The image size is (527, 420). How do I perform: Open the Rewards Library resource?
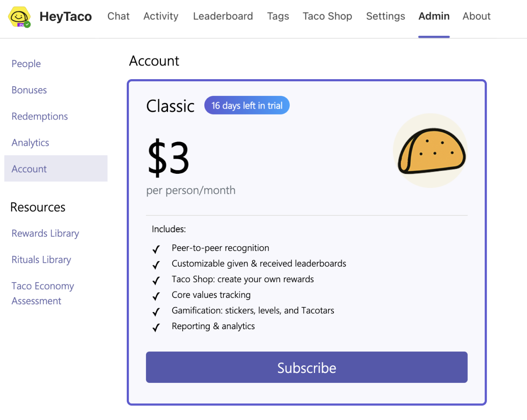45,233
